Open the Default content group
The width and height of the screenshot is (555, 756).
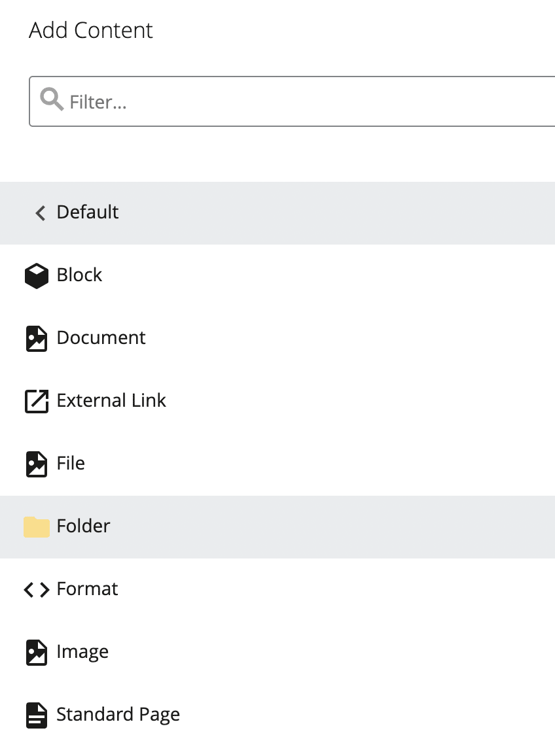tap(87, 213)
